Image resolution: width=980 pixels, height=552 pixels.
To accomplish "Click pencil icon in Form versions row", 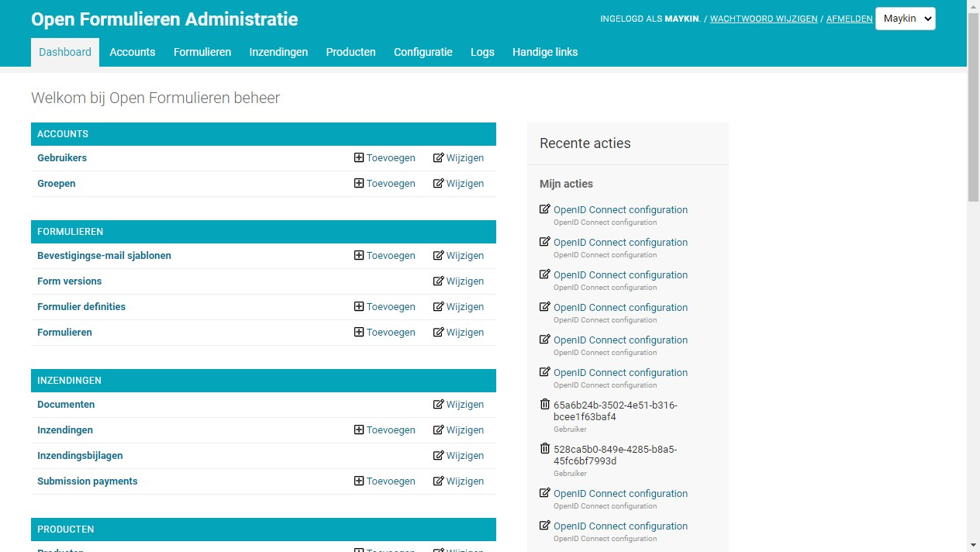I will click(x=439, y=281).
